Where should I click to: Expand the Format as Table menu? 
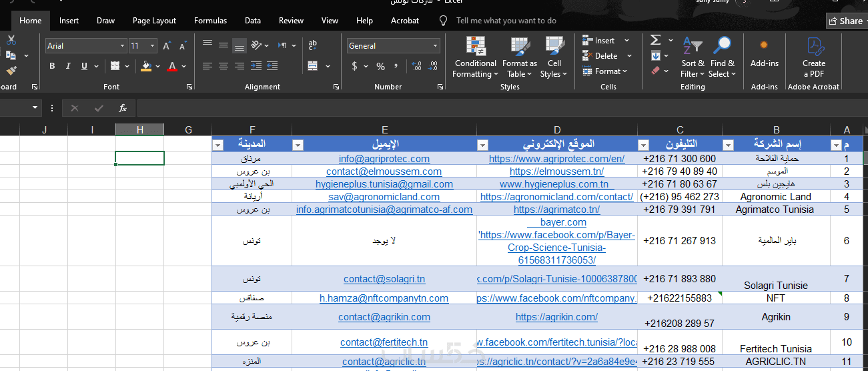[x=520, y=58]
